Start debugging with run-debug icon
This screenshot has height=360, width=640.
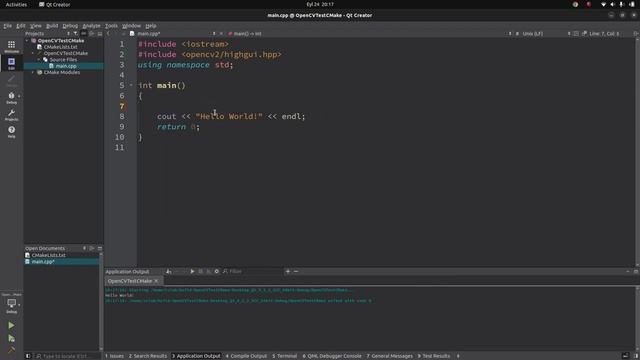tap(11, 338)
